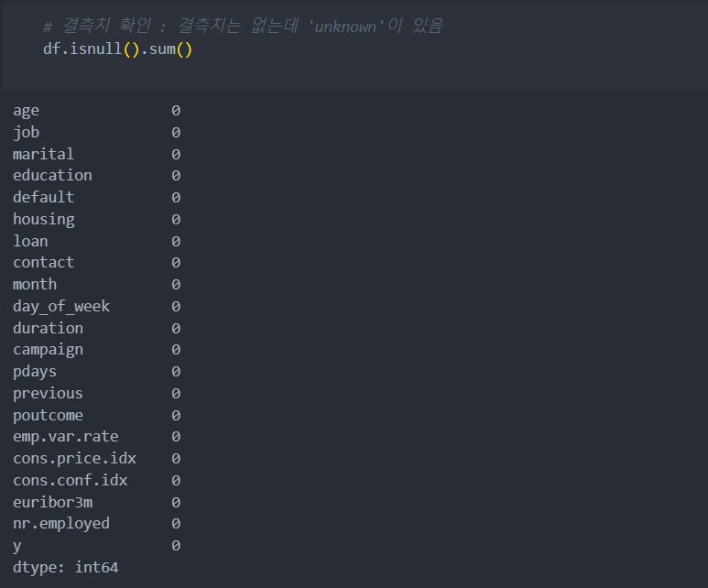Click the education output row
This screenshot has height=588, width=708.
pyautogui.click(x=96, y=175)
